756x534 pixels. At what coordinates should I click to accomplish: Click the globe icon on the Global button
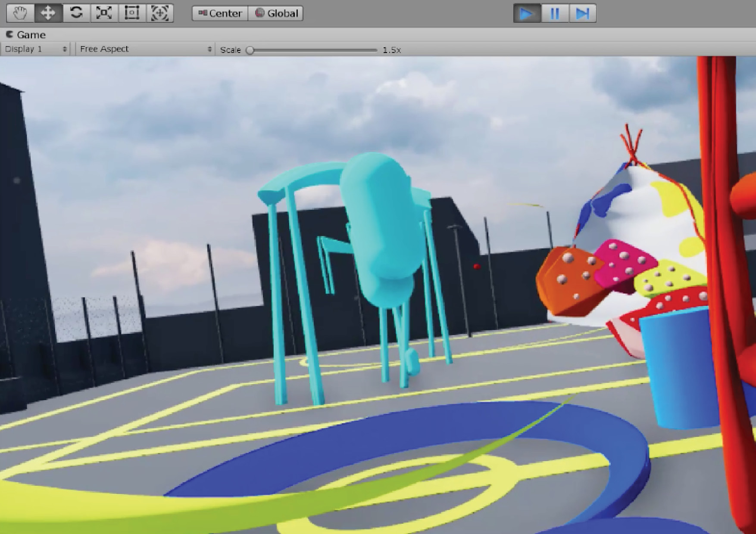259,13
